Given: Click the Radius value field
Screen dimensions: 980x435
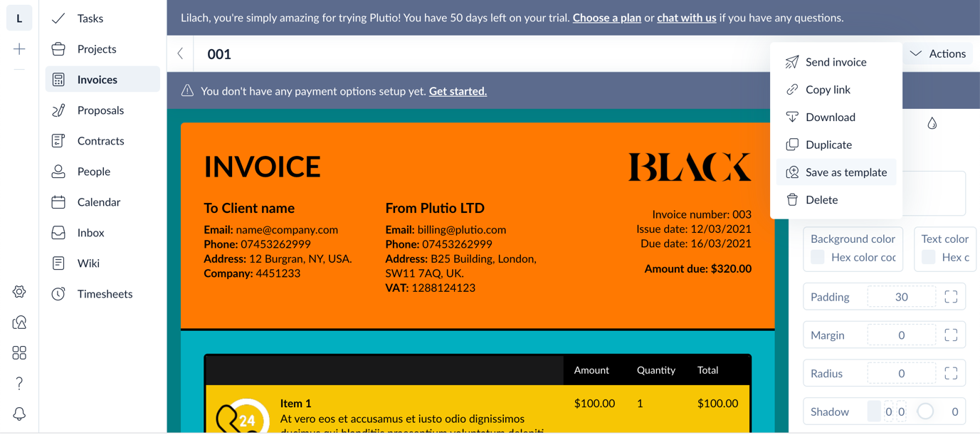Looking at the screenshot, I should tap(902, 374).
